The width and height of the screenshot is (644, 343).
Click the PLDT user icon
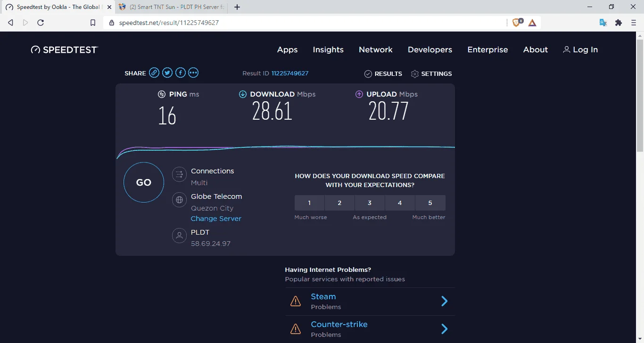tap(179, 236)
